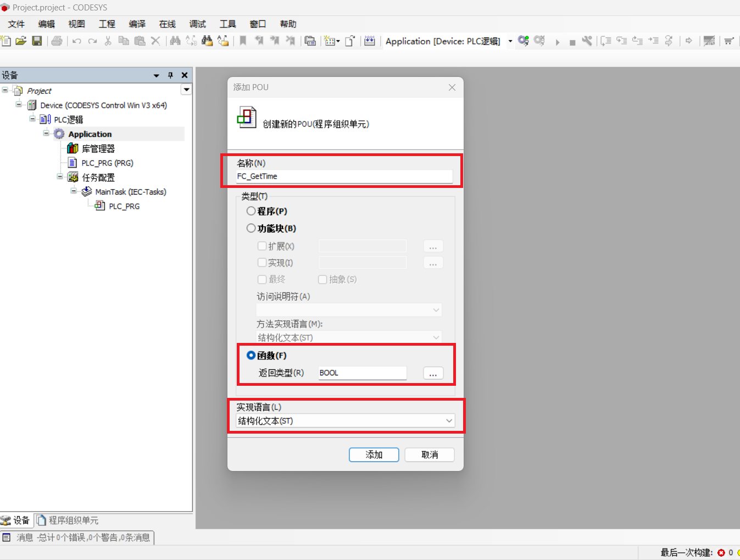The height and width of the screenshot is (560, 740).
Task: Save the project with floppy disk icon
Action: 37,41
